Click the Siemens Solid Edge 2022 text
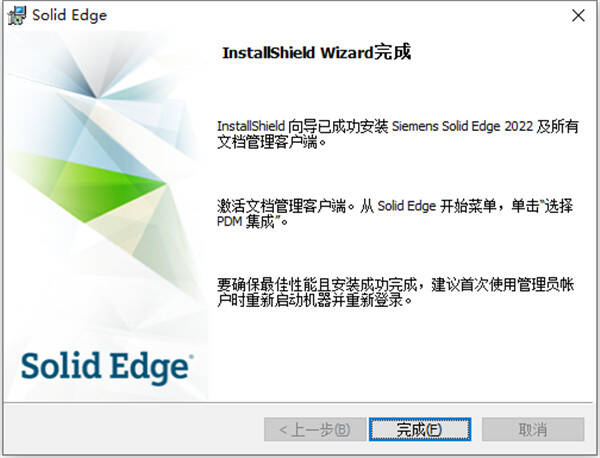The height and width of the screenshot is (458, 600). 462,126
